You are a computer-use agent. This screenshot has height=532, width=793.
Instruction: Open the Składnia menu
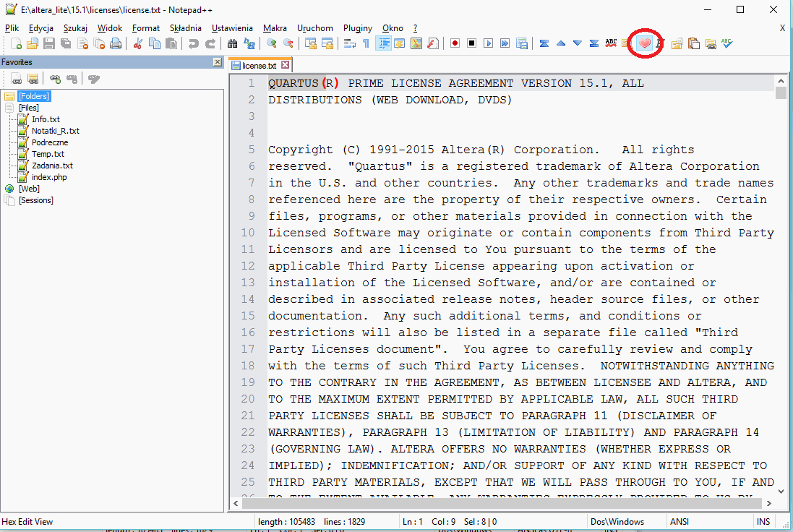186,28
